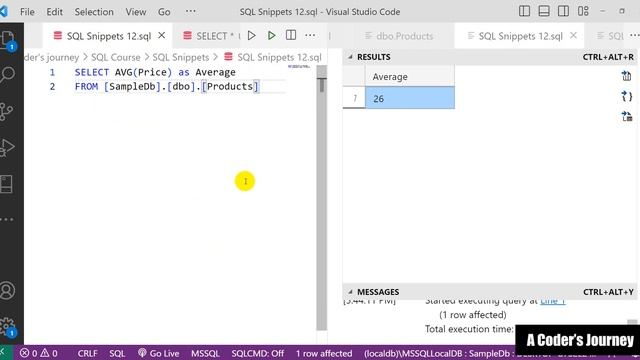Place cursor on [Products] in line 2
This screenshot has height=360, width=640.
pyautogui.click(x=230, y=87)
